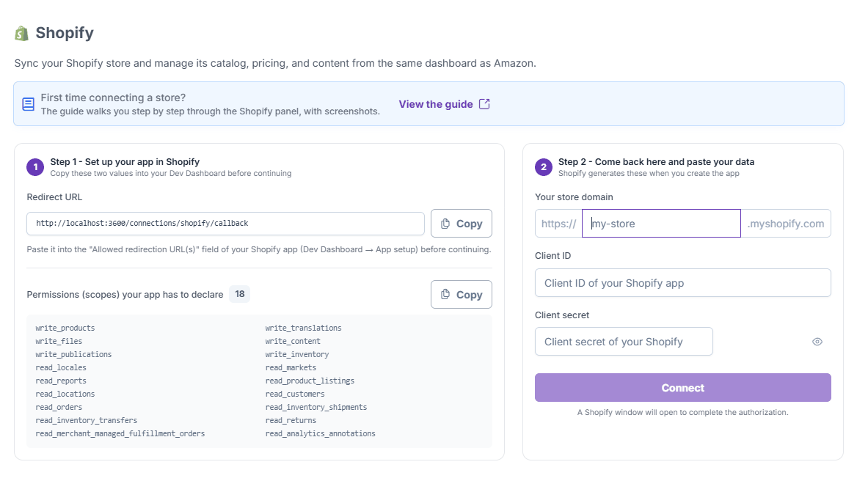This screenshot has height=503, width=868.
Task: Click the write_files scope
Action: [x=59, y=342]
